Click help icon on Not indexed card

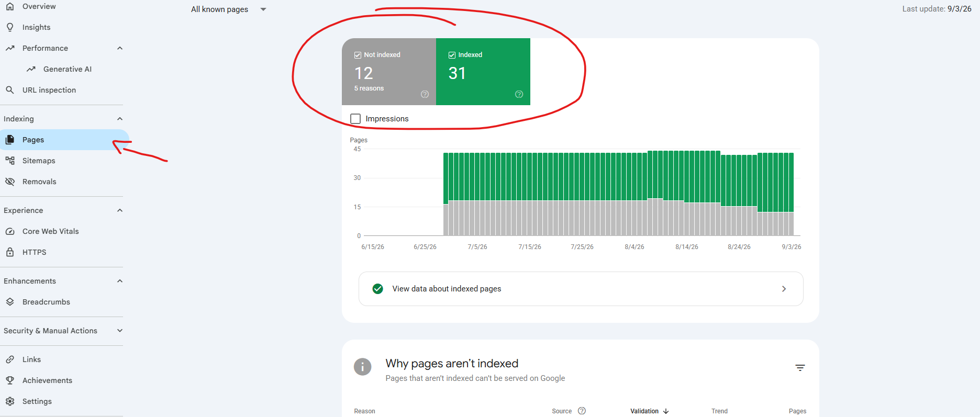point(425,94)
